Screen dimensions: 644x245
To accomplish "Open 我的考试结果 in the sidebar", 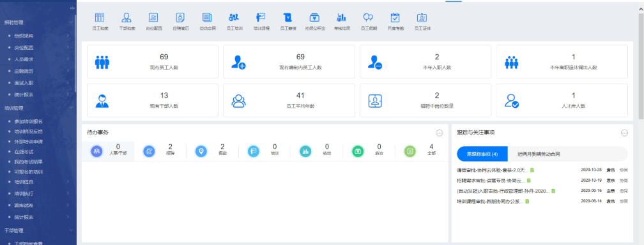I will 28,161.
